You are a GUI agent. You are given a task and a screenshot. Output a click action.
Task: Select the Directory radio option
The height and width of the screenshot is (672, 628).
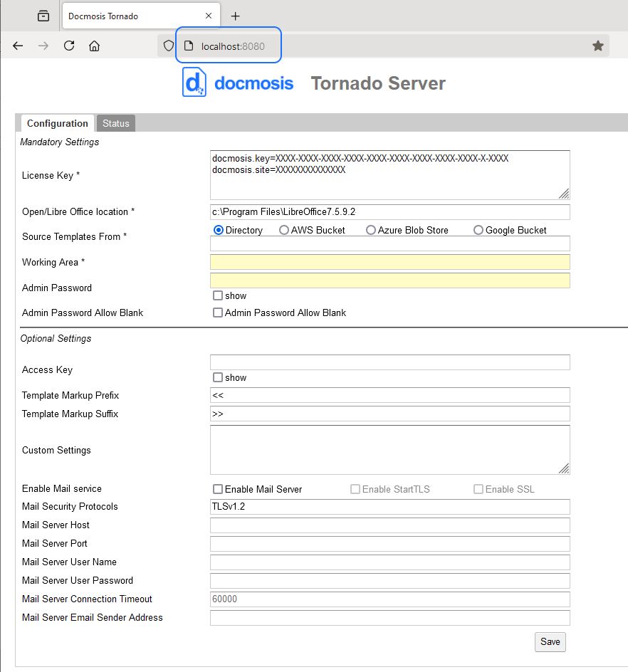(218, 230)
